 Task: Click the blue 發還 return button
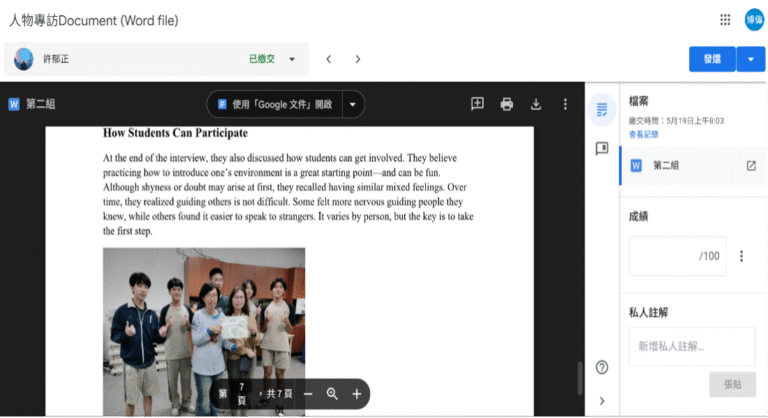pyautogui.click(x=712, y=59)
